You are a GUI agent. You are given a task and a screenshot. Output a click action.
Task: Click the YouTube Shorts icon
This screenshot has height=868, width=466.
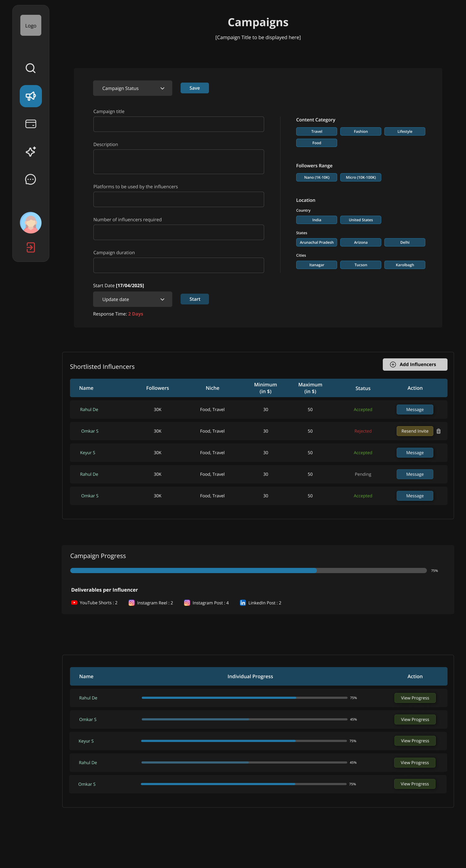74,602
